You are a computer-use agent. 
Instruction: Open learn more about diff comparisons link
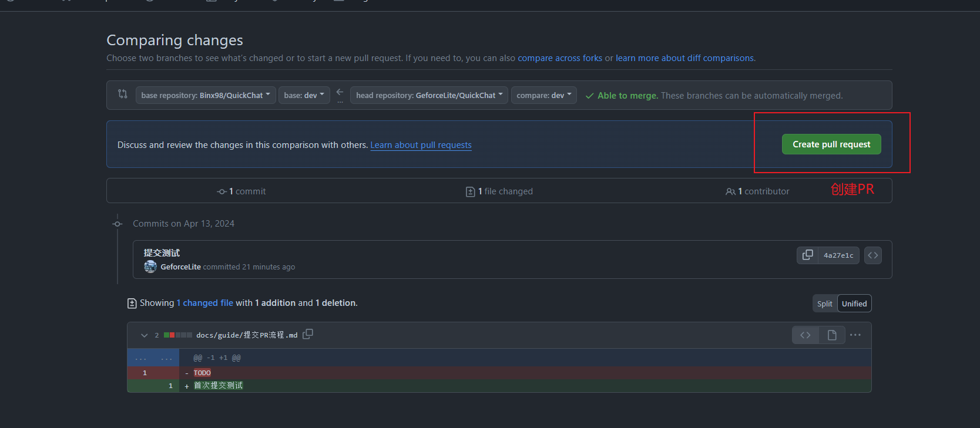coord(684,58)
